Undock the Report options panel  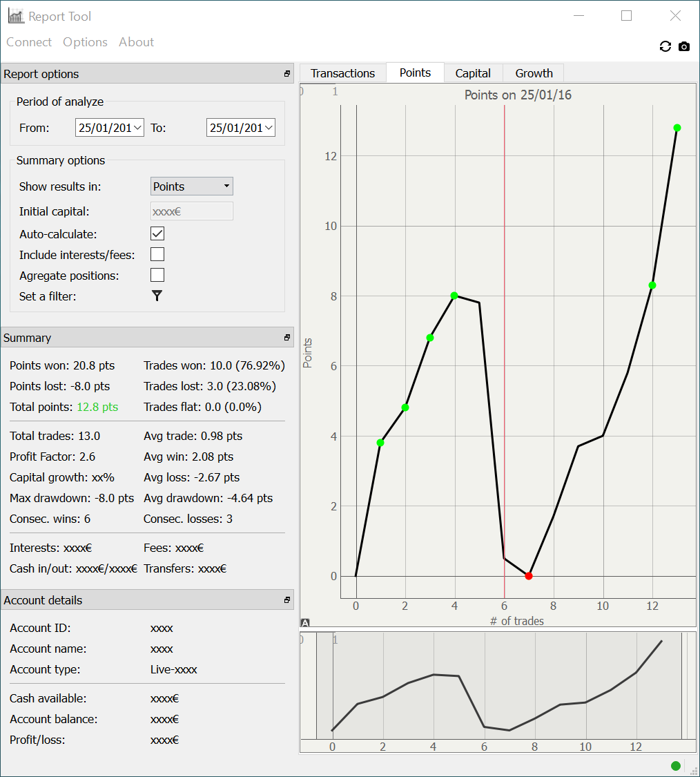tap(287, 74)
